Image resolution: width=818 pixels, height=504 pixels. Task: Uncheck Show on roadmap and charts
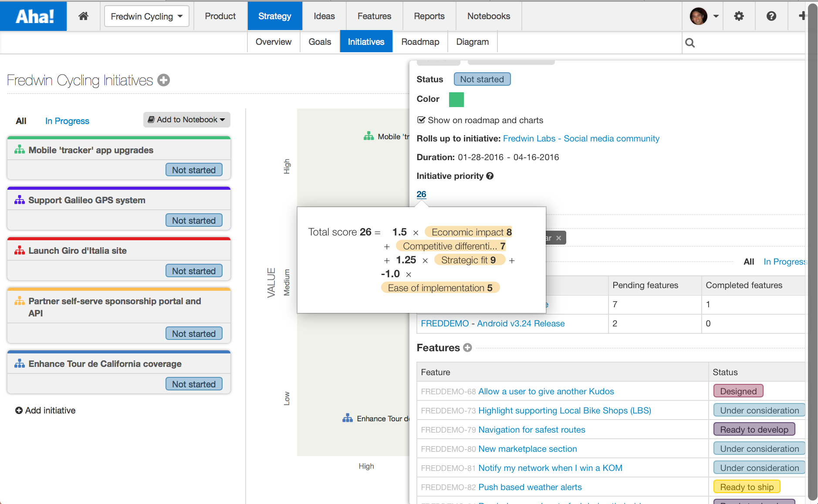pyautogui.click(x=422, y=120)
